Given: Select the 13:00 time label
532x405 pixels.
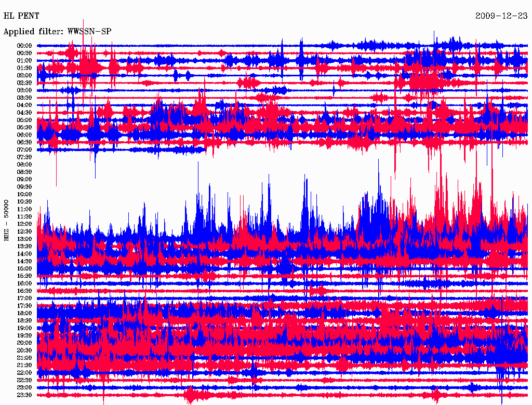Looking at the screenshot, I should click(x=24, y=239).
